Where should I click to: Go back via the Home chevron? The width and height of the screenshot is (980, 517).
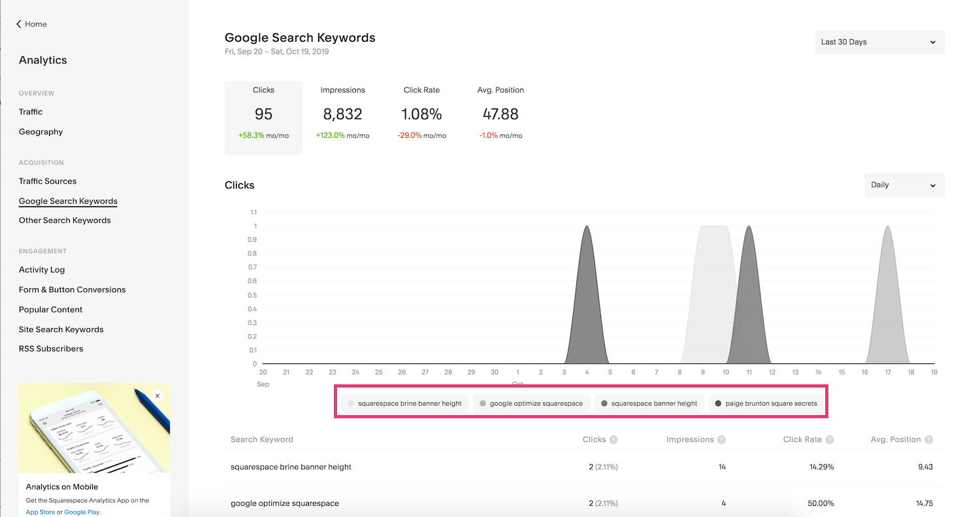pos(19,24)
